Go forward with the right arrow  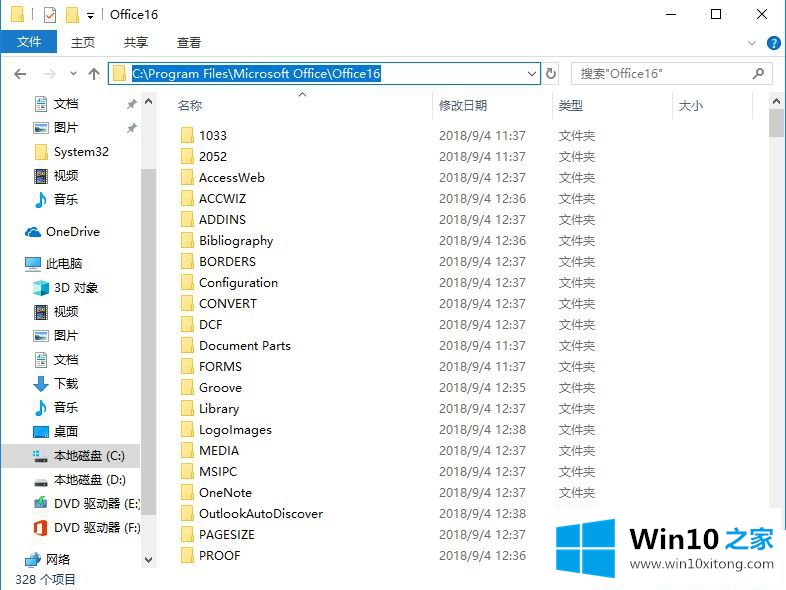click(50, 74)
